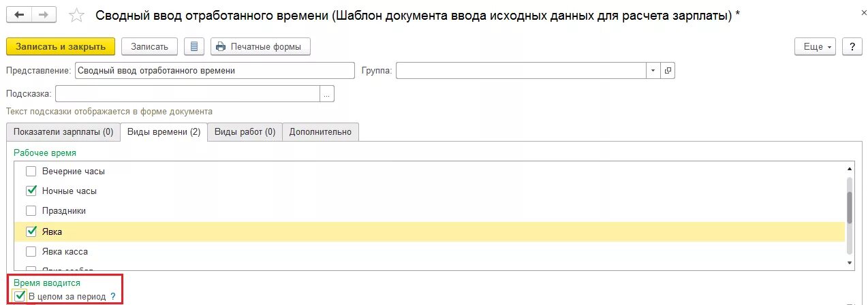Click the Записать button
868x305 pixels.
[149, 46]
